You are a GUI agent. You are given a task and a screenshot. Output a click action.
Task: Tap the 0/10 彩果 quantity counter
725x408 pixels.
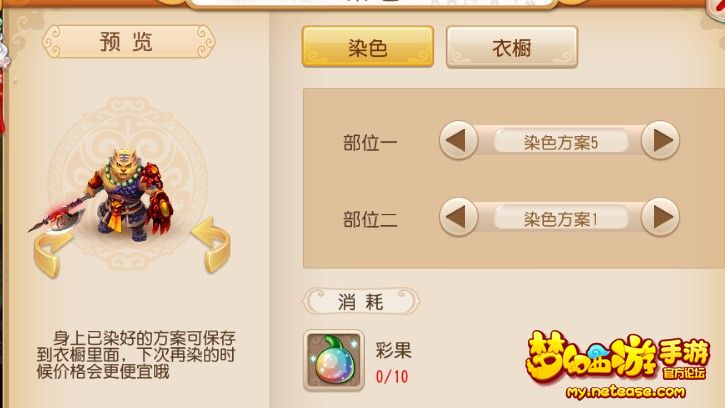392,377
